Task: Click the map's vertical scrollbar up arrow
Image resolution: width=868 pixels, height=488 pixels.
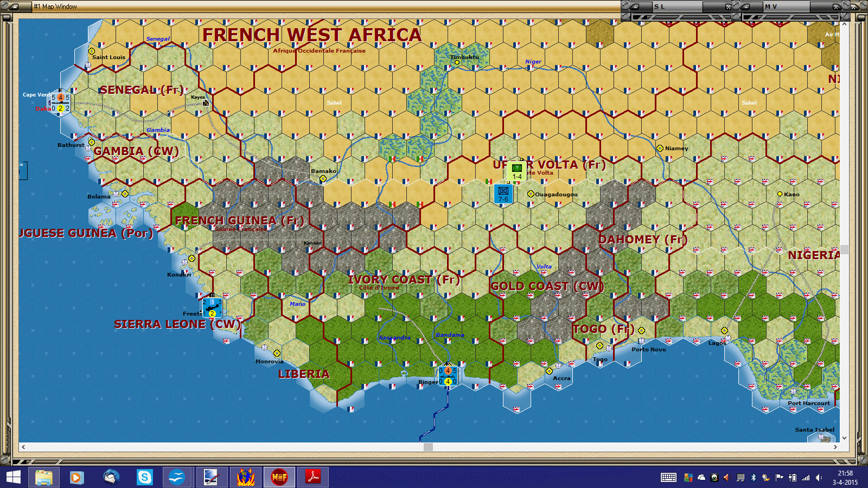Action: pyautogui.click(x=844, y=24)
